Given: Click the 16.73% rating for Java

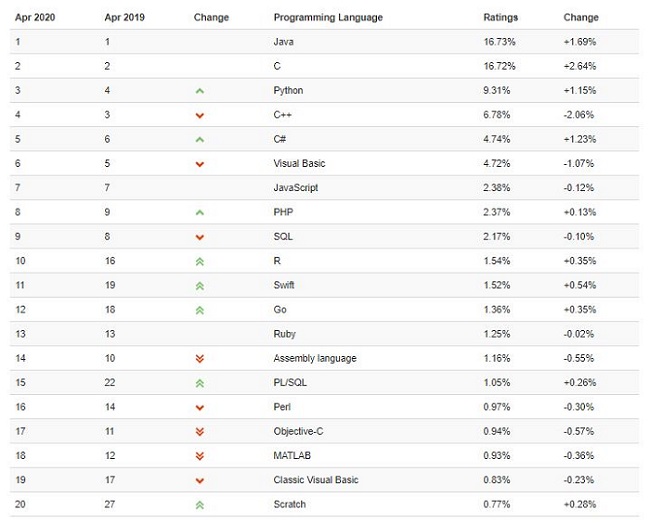Looking at the screenshot, I should [x=500, y=42].
